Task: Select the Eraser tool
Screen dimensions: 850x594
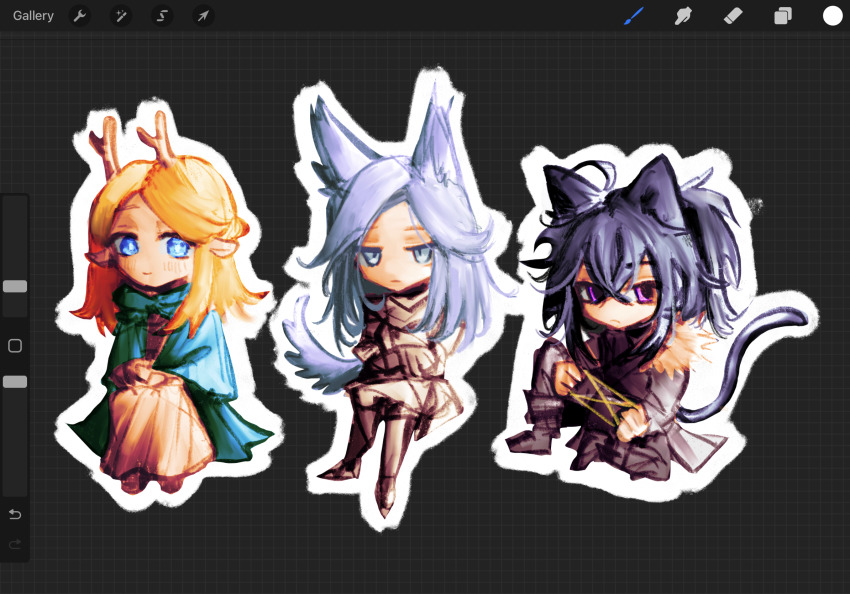Action: pos(733,15)
